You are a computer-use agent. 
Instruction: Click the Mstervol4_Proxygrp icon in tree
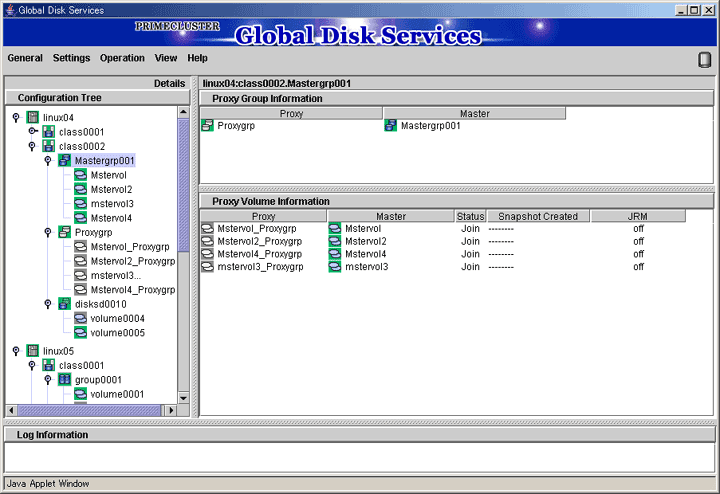tap(80, 289)
